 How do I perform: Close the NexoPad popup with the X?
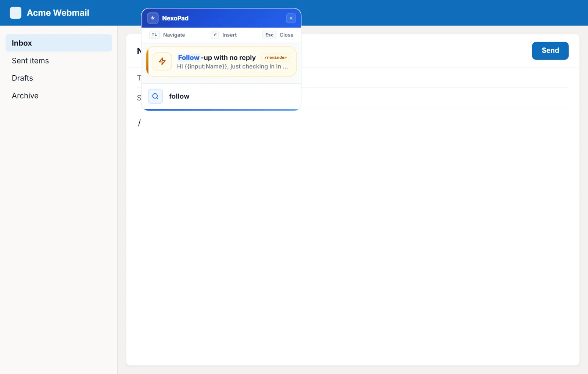(x=291, y=18)
